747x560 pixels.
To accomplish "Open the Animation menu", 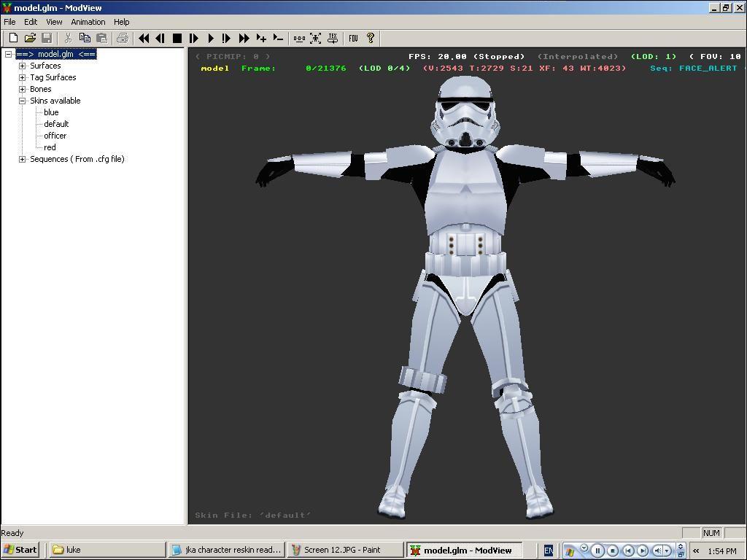I will click(x=88, y=22).
